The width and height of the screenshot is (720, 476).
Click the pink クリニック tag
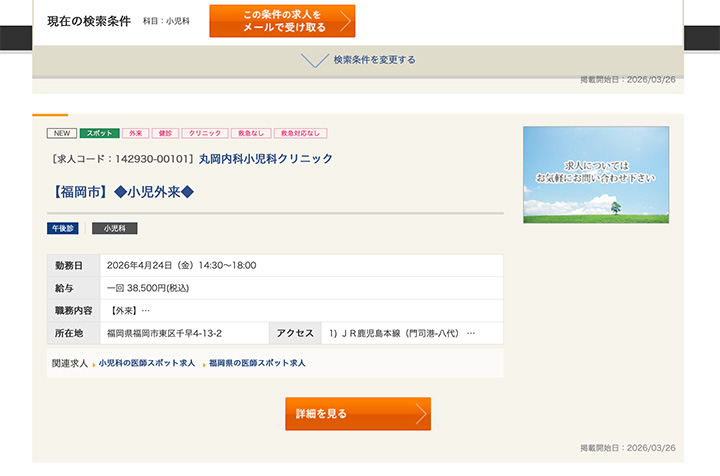coord(205,133)
